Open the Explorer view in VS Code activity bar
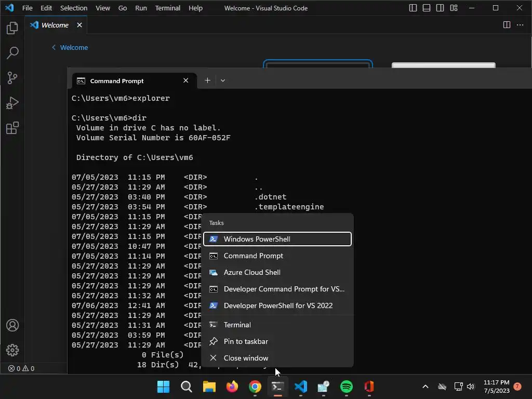Viewport: 532px width, 399px height. tap(12, 28)
